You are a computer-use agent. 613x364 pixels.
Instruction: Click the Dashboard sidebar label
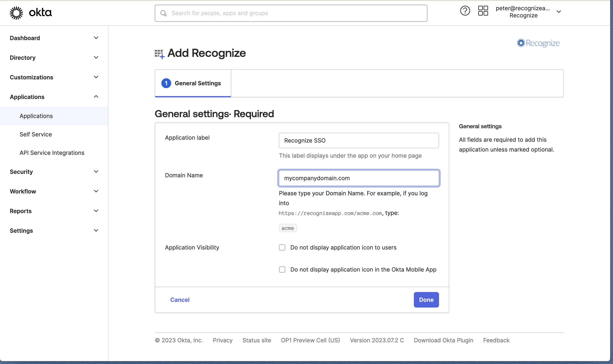coord(25,38)
